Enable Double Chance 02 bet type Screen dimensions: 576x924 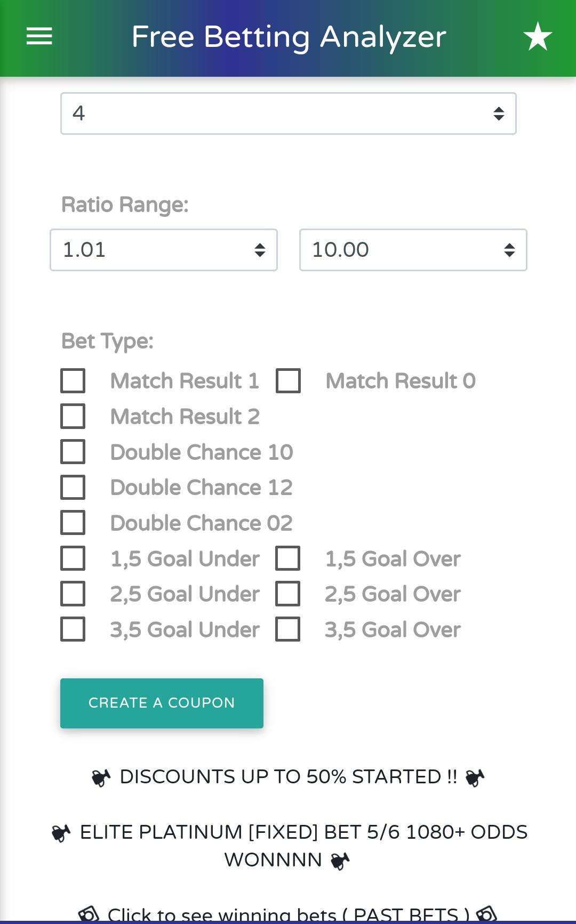pyautogui.click(x=73, y=523)
